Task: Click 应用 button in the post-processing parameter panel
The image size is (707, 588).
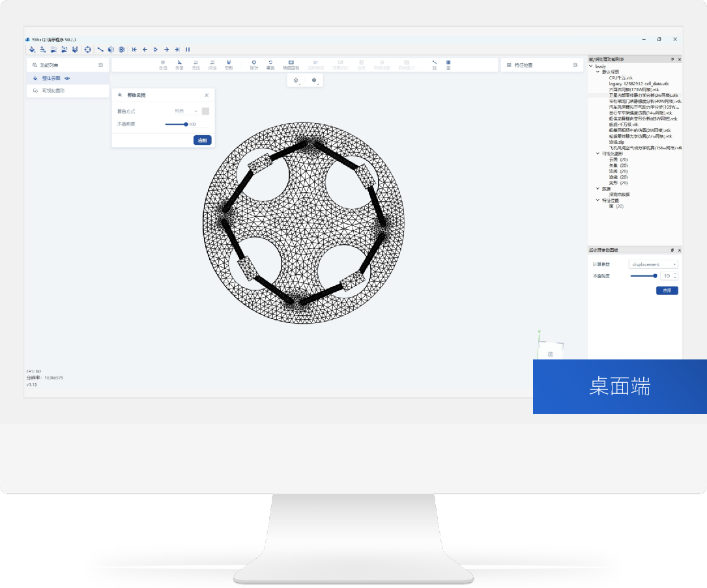Action: pos(667,290)
